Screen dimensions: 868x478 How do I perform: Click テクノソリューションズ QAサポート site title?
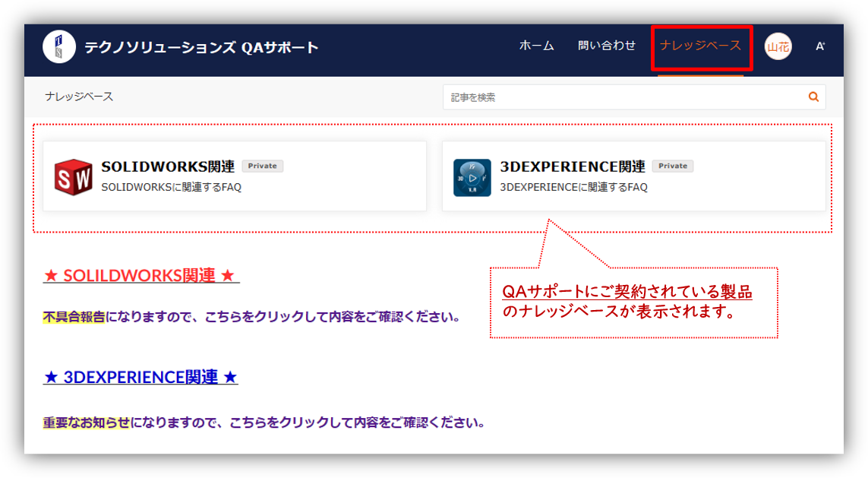pos(201,47)
